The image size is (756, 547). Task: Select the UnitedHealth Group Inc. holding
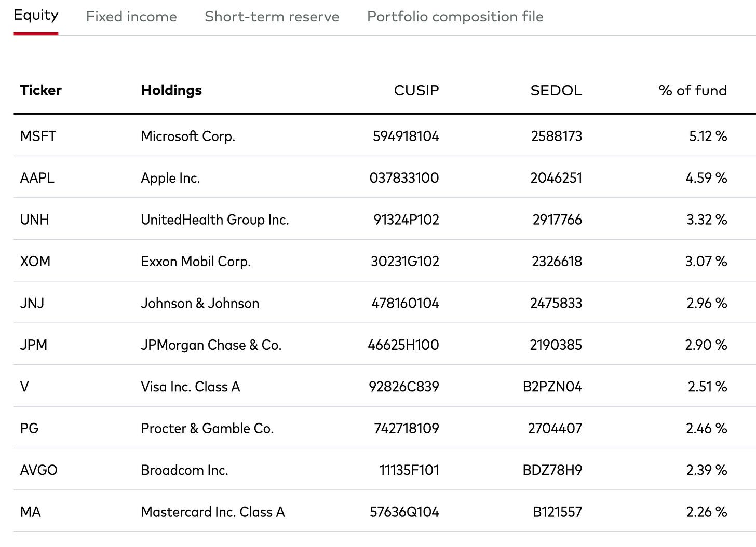tap(214, 220)
